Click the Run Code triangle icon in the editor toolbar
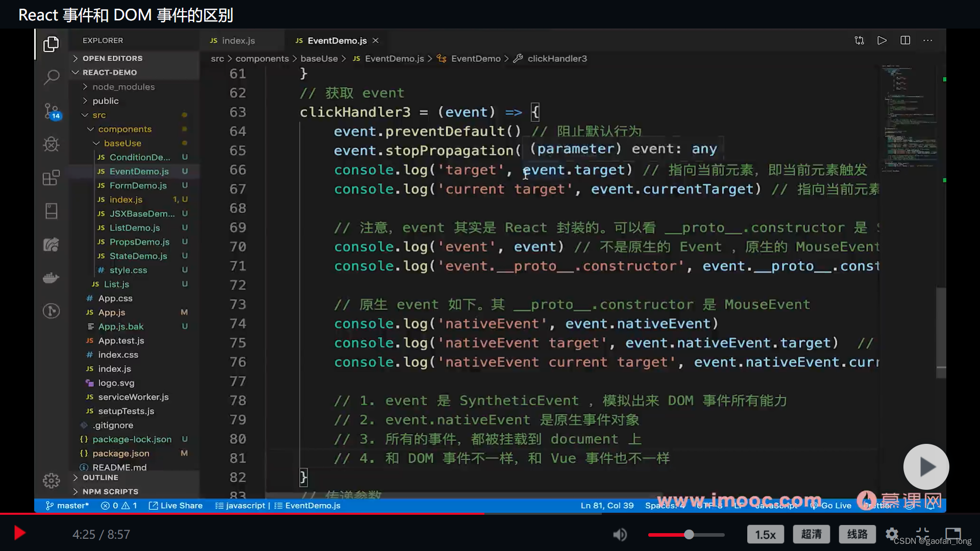Screen dimensions: 980x551 coord(881,40)
